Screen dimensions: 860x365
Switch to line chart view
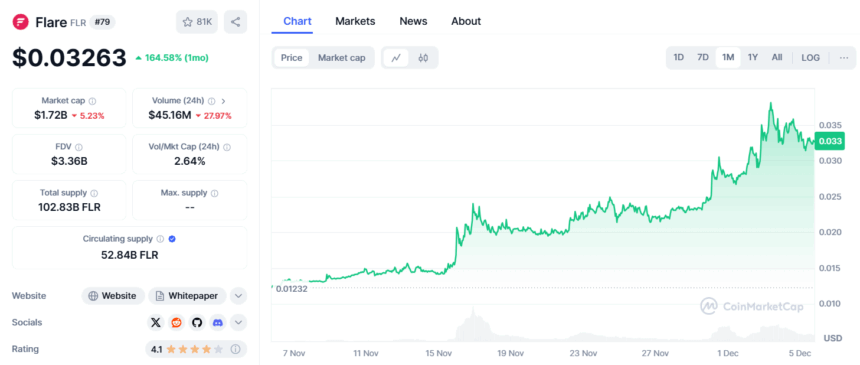click(x=395, y=58)
